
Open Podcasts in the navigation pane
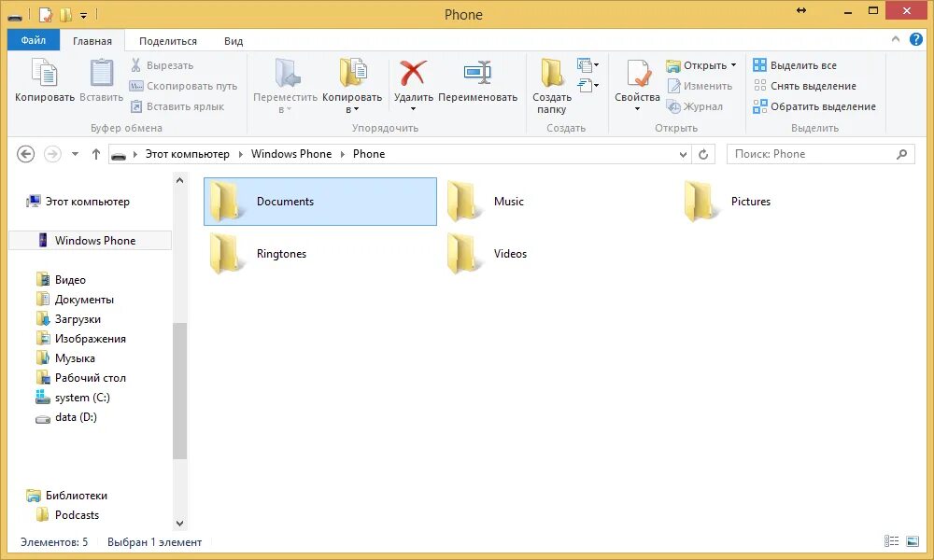point(67,515)
